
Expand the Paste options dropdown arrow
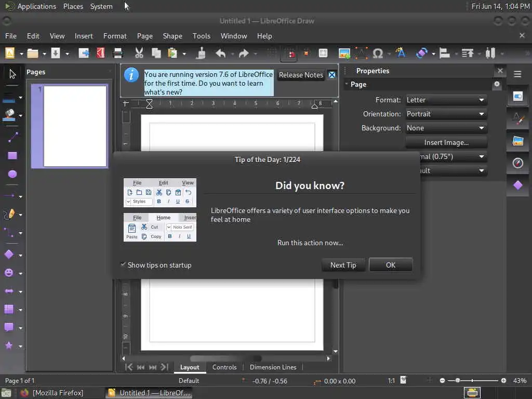click(184, 54)
